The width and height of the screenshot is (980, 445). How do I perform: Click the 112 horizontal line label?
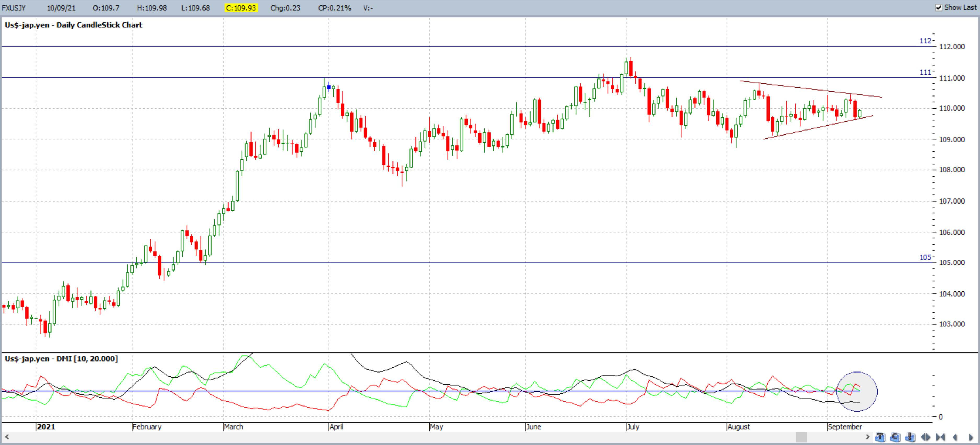pyautogui.click(x=926, y=41)
